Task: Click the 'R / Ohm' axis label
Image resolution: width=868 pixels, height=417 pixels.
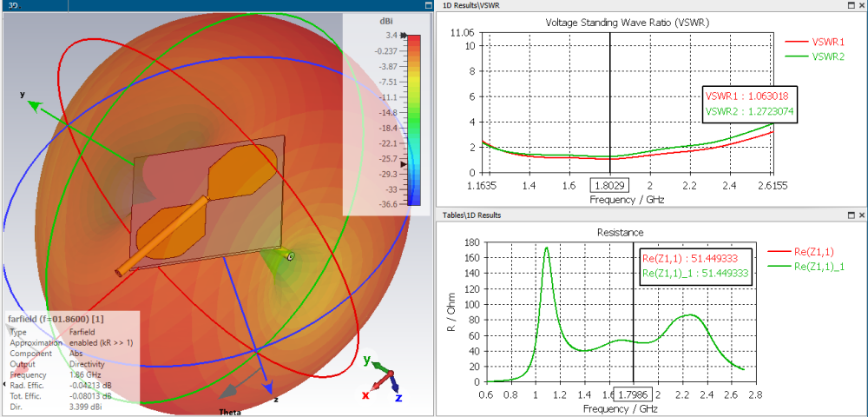Action: coord(452,311)
